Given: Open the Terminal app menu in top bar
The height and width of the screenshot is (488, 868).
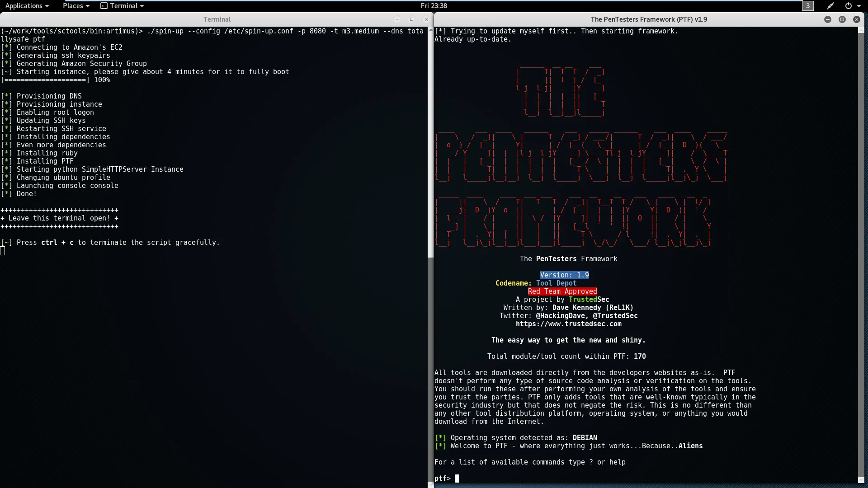Looking at the screenshot, I should pos(122,6).
